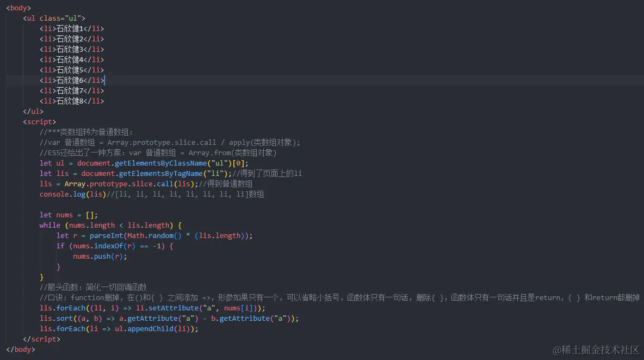Click the parseInt(Math.random() line
The width and height of the screenshot is (644, 360).
tap(154, 236)
